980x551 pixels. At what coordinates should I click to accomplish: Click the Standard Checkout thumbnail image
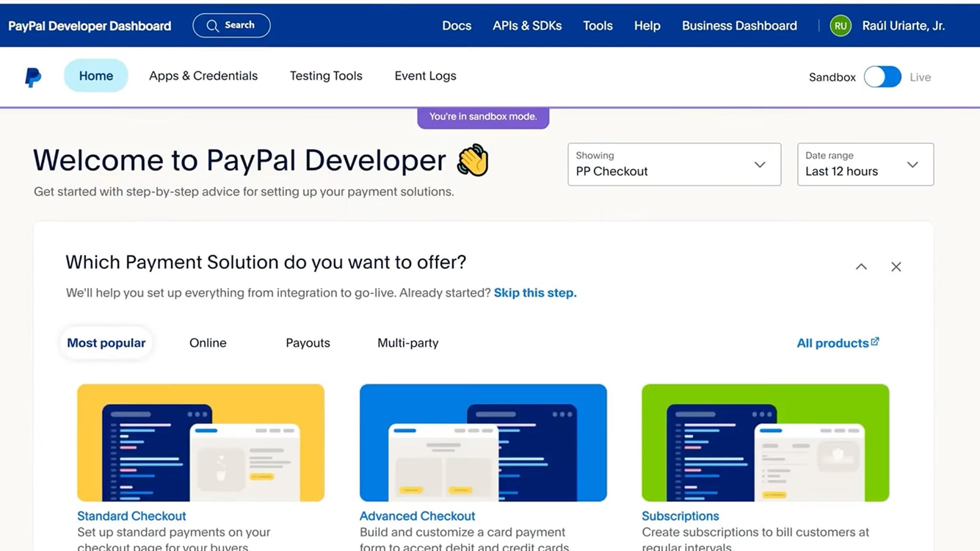(200, 442)
